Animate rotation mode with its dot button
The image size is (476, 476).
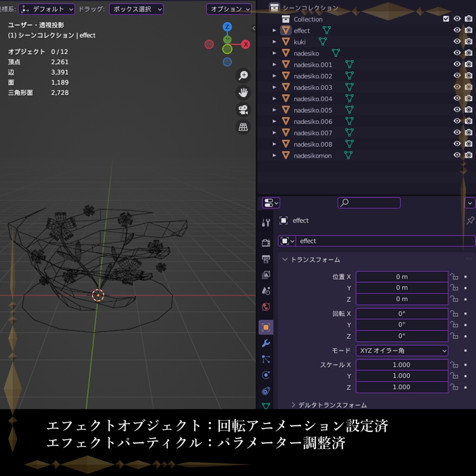465,350
